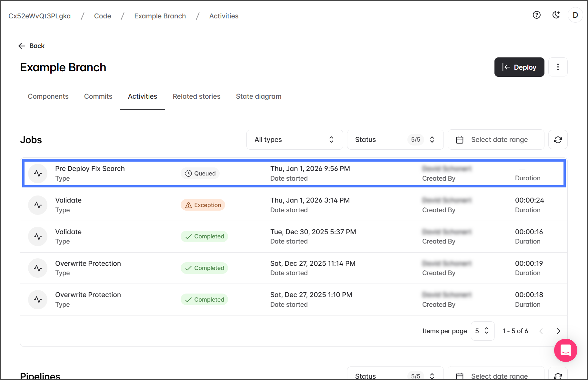The height and width of the screenshot is (380, 588).
Task: Open the Components tab
Action: pyautogui.click(x=48, y=96)
